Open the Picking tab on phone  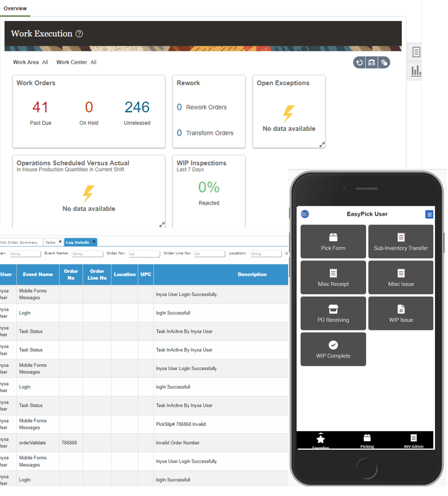click(367, 440)
